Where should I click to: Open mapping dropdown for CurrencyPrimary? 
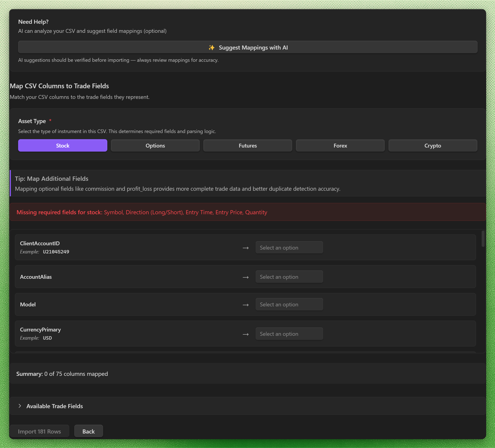coord(289,334)
